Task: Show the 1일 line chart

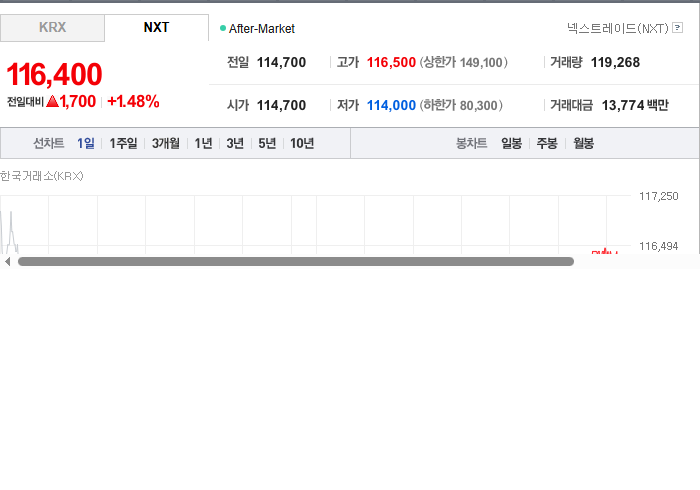Action: coord(86,143)
